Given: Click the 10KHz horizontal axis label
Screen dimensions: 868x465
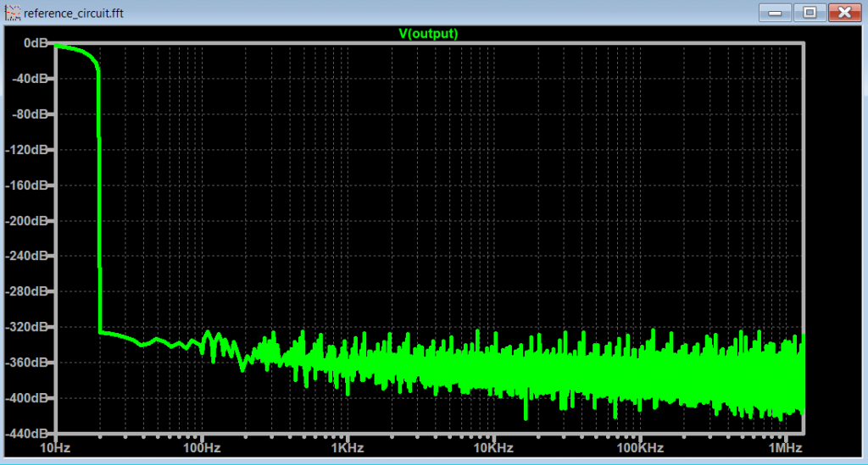Looking at the screenshot, I should click(493, 446).
